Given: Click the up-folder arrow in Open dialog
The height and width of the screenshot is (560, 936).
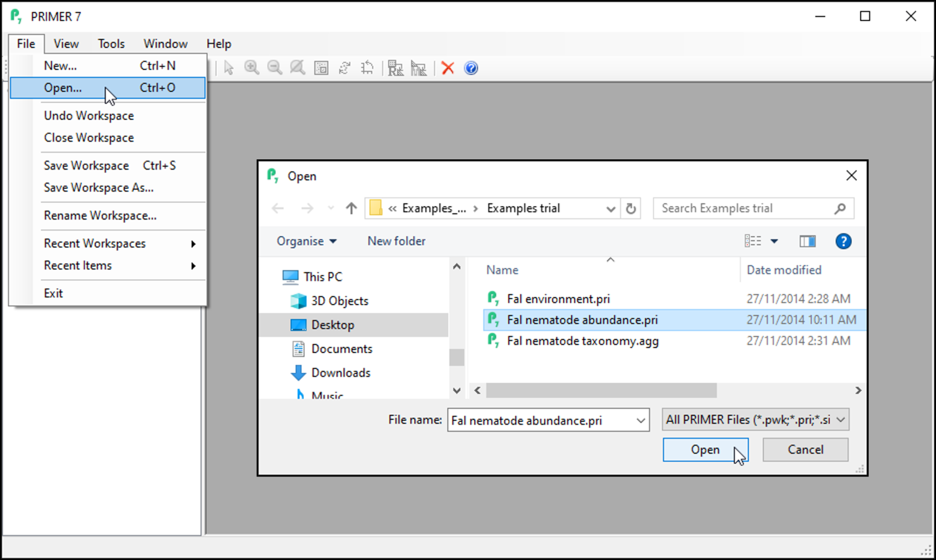Looking at the screenshot, I should point(351,208).
